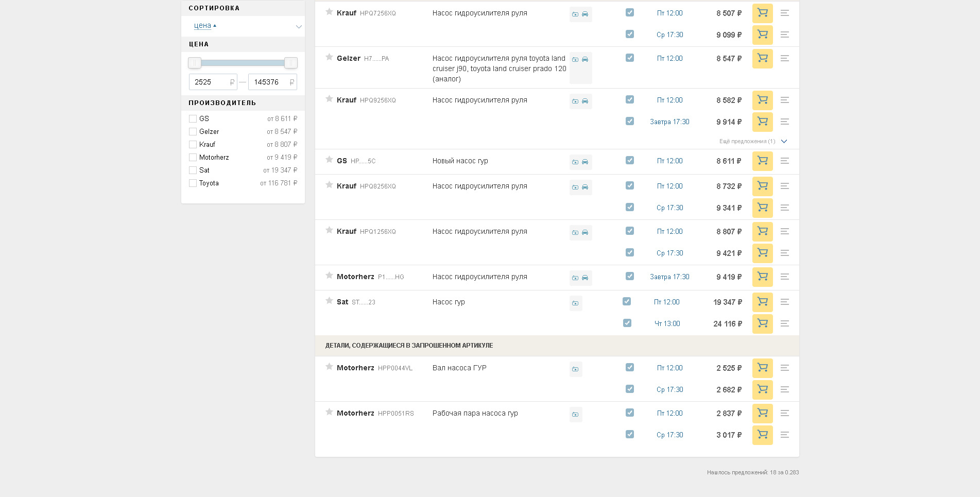980x497 pixels.
Task: Open photo icon for Sat pump
Action: click(575, 303)
